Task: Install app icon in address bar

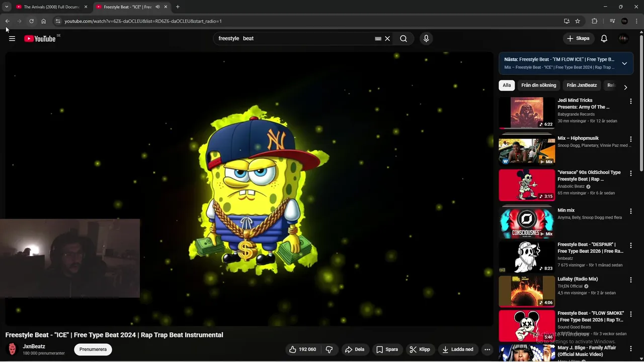Action: 567,21
